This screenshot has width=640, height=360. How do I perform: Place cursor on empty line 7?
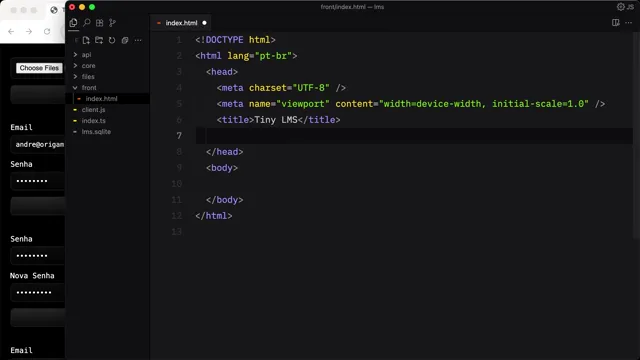[x=414, y=136]
